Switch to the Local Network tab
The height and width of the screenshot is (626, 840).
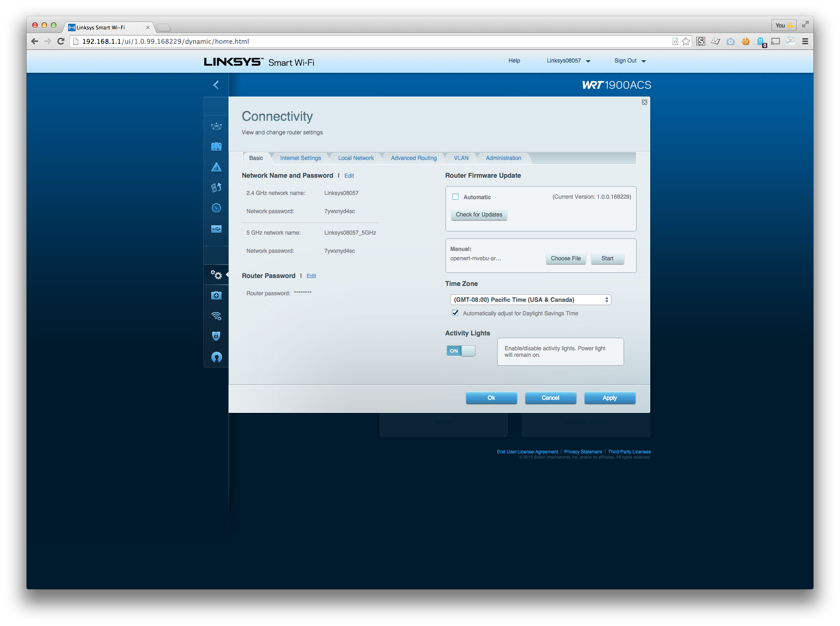pos(356,158)
